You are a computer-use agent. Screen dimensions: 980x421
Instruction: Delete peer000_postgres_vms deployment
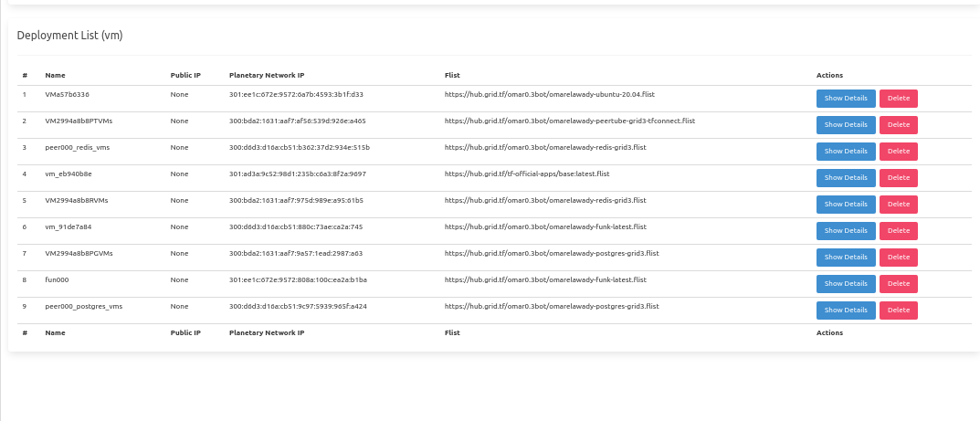[898, 310]
